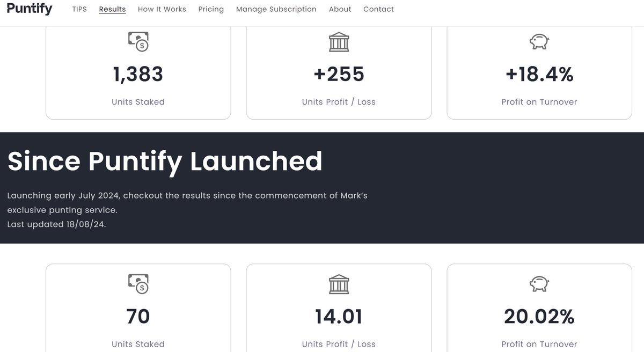This screenshot has width=644, height=352.
Task: Select the 20.02% value
Action: 539,317
